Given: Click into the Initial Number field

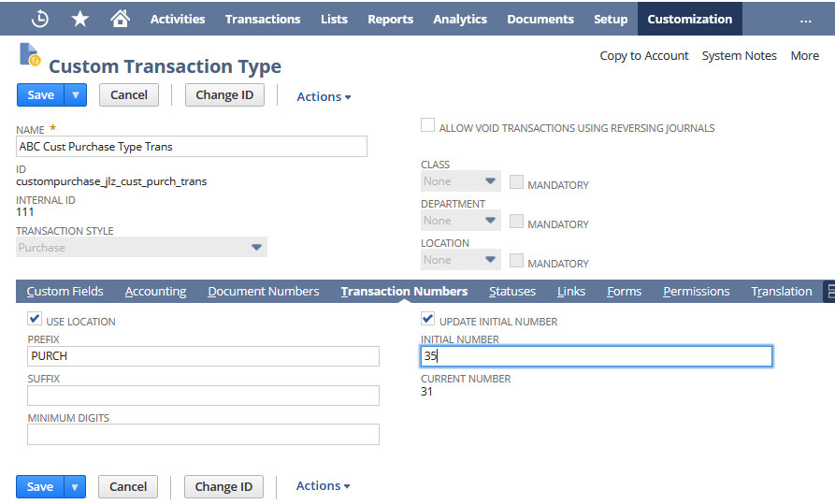Looking at the screenshot, I should tap(597, 356).
